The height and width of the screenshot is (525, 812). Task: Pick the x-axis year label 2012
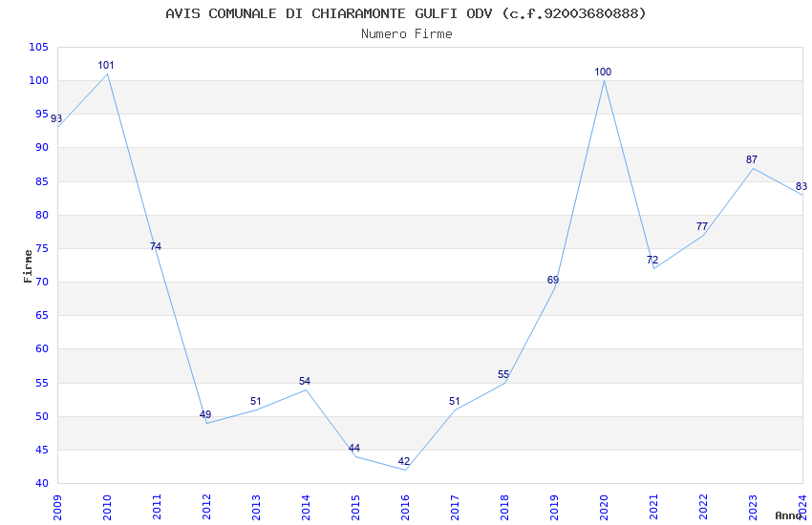pyautogui.click(x=206, y=507)
